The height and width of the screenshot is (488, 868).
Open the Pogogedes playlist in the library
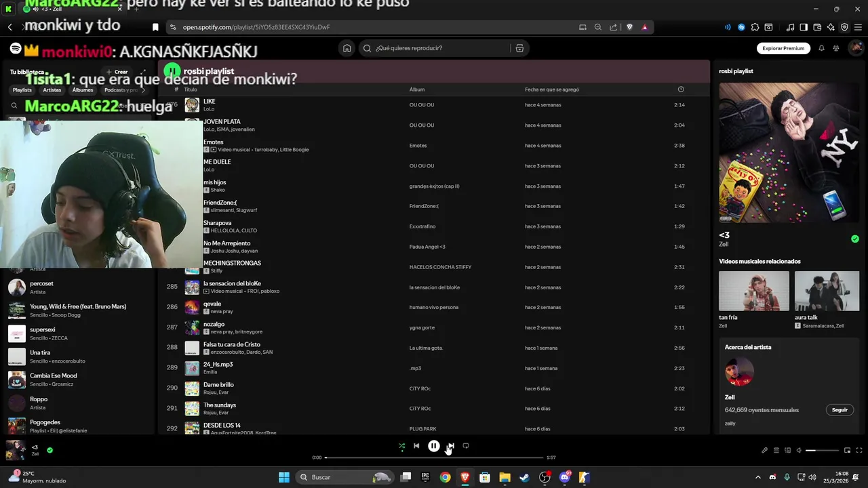(78, 426)
